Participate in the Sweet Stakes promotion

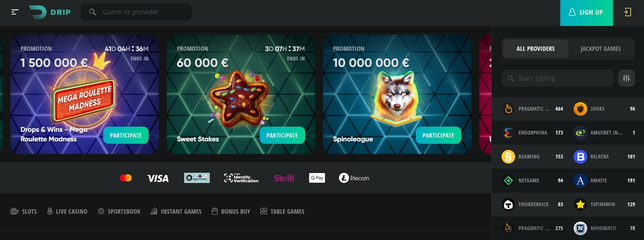pyautogui.click(x=282, y=135)
